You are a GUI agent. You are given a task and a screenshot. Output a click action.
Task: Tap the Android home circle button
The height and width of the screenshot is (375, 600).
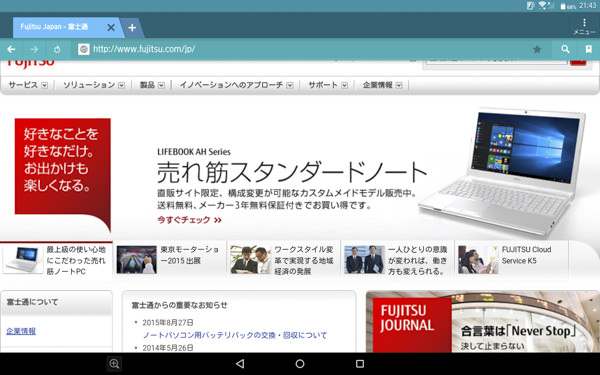pyautogui.click(x=300, y=364)
